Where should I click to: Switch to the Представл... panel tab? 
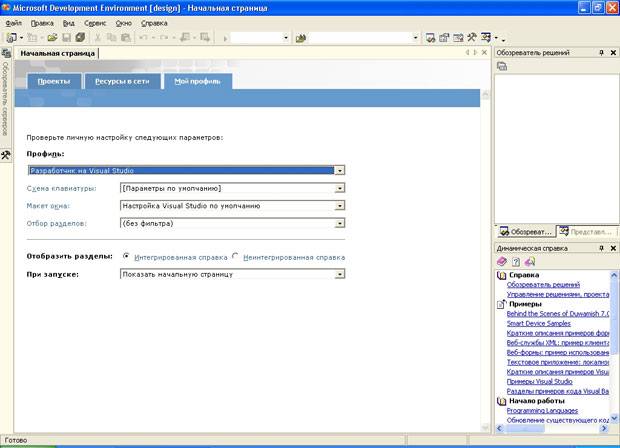click(587, 232)
